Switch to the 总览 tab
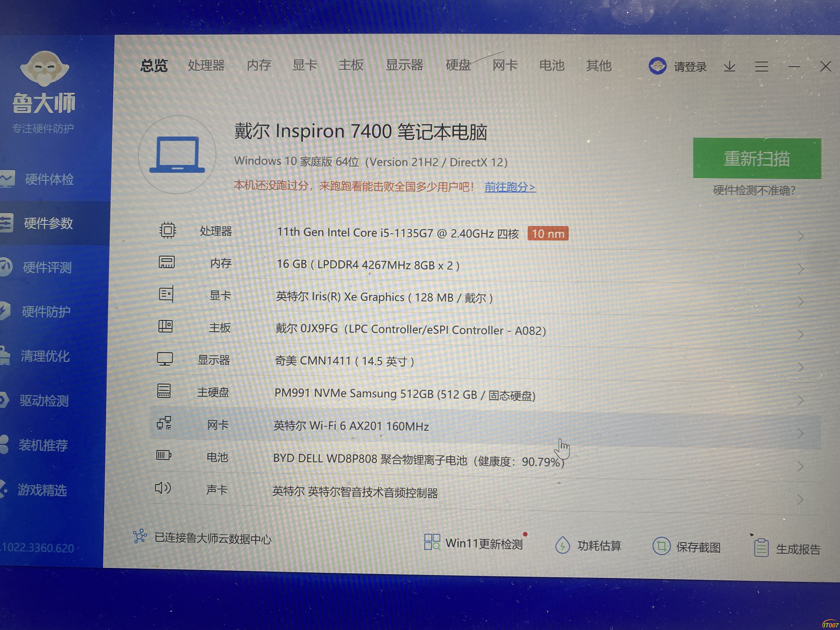Screen dimensions: 840x630 tap(154, 65)
